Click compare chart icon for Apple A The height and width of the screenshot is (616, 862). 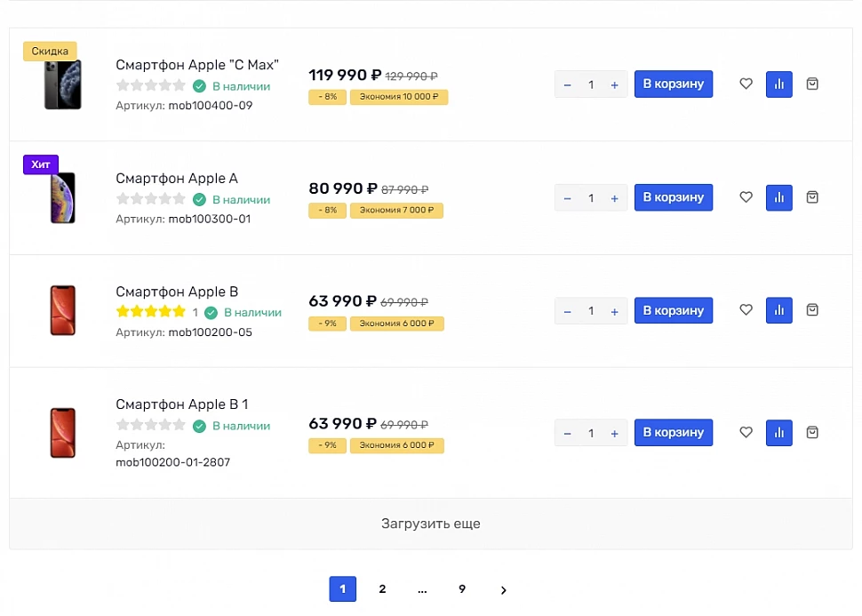point(779,197)
